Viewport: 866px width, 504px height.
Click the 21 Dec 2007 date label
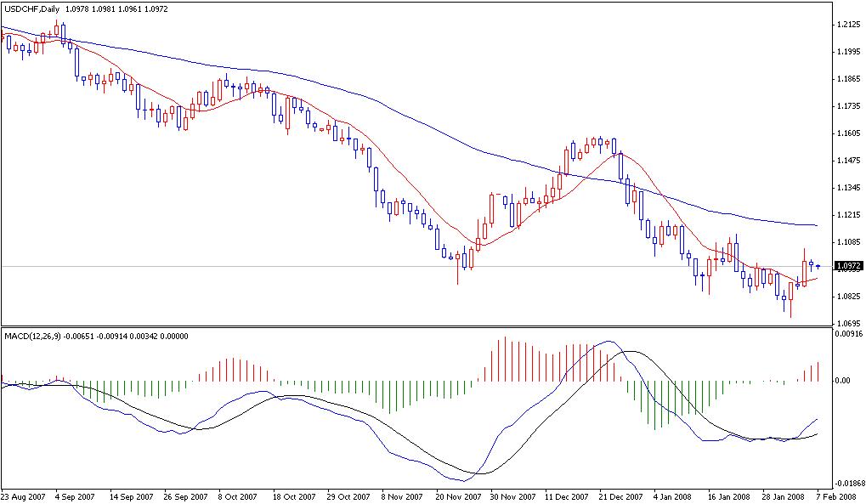(620, 497)
